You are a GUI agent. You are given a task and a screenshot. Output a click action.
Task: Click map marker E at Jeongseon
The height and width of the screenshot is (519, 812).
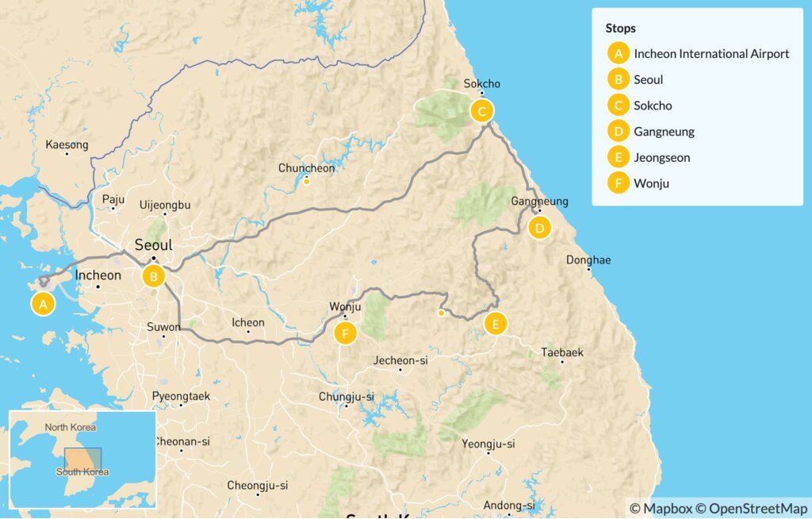coord(495,323)
